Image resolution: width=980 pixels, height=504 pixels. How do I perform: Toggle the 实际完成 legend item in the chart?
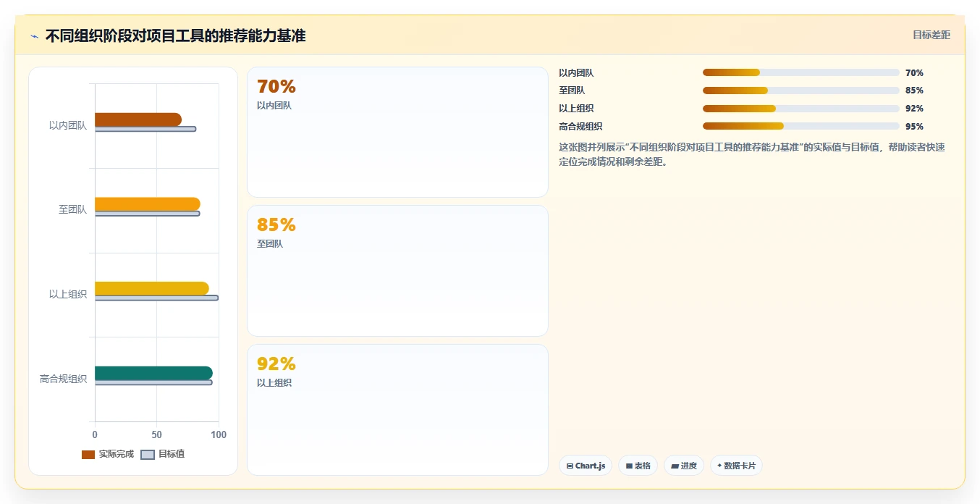tap(108, 454)
